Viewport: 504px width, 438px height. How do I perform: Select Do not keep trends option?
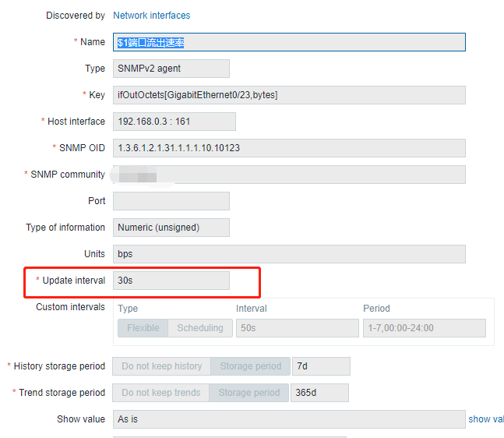160,393
